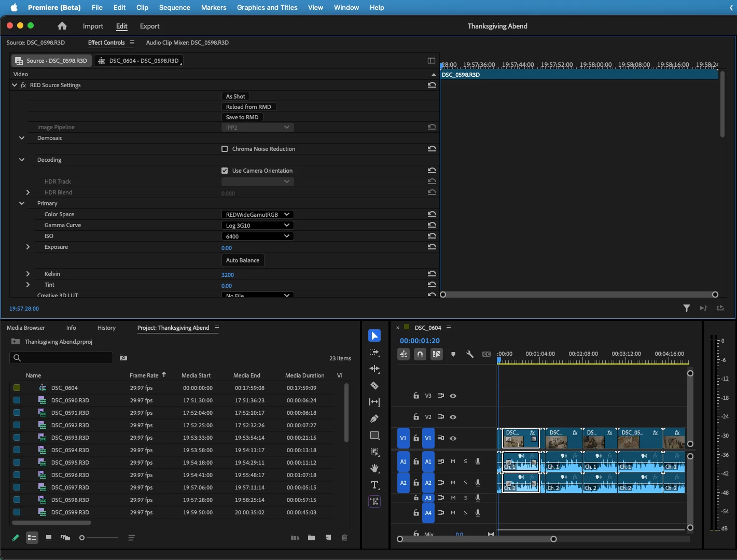Switch to Audio Clip Mixer tab
The image size is (737, 560).
point(187,43)
